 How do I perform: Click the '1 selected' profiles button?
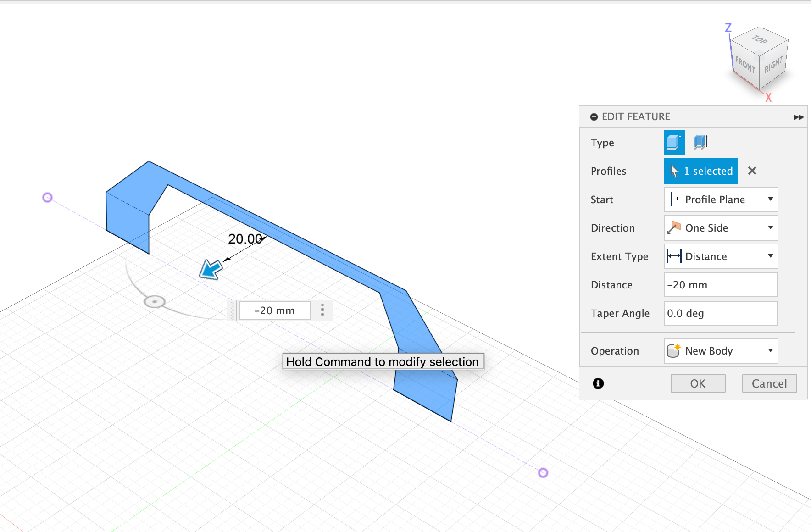coord(701,171)
